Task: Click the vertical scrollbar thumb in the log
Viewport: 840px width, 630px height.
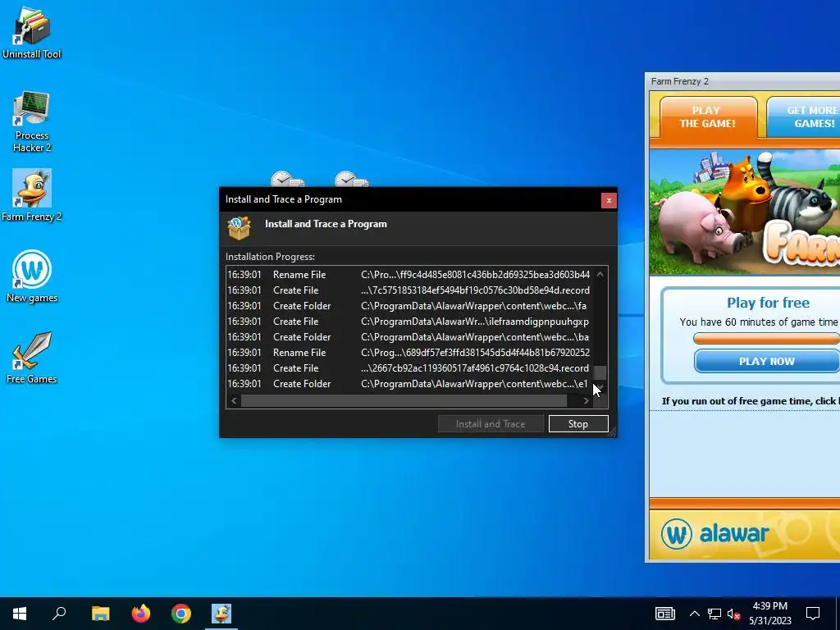Action: pyautogui.click(x=600, y=372)
